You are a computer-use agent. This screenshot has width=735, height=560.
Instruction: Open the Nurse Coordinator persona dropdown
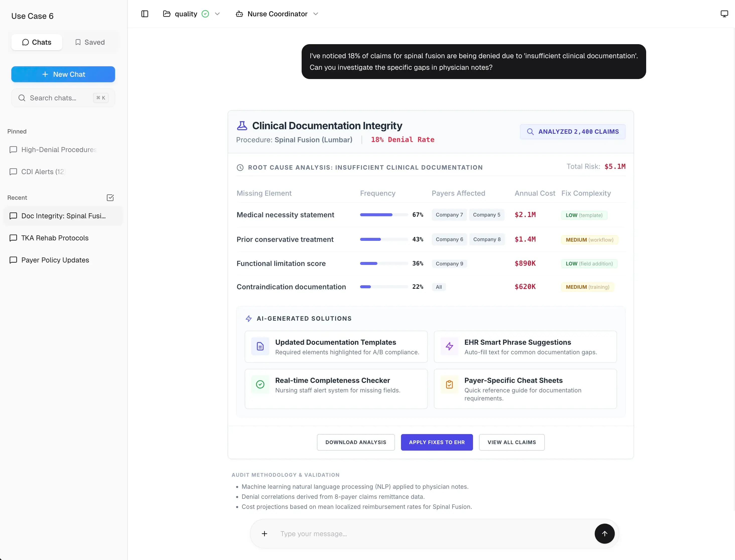point(316,14)
